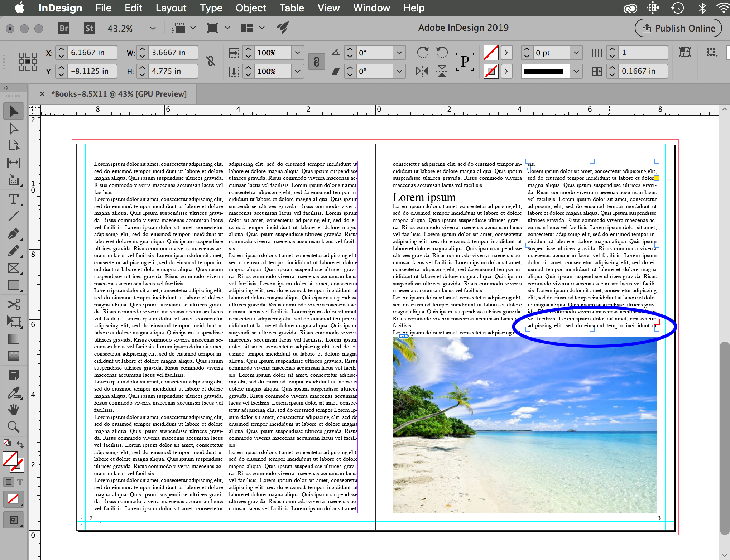Select the Gap tool
The height and width of the screenshot is (560, 730).
(14, 162)
